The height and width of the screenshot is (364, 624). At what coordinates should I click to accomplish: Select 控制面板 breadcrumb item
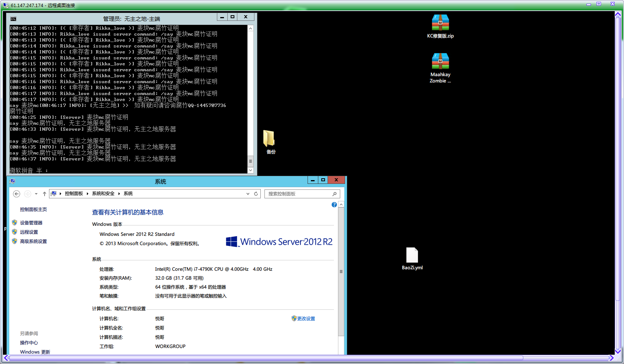[x=74, y=194]
